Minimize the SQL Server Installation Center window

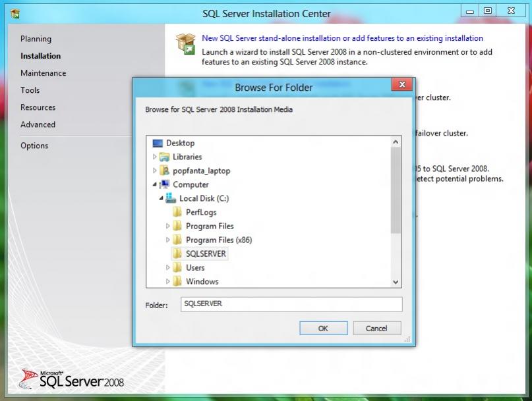tap(470, 11)
